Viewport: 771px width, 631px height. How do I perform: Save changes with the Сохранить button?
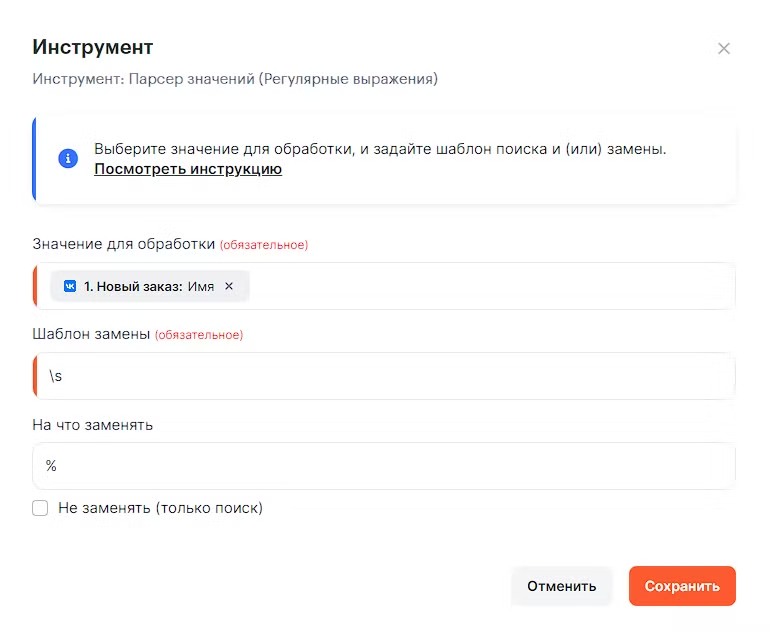coord(682,586)
